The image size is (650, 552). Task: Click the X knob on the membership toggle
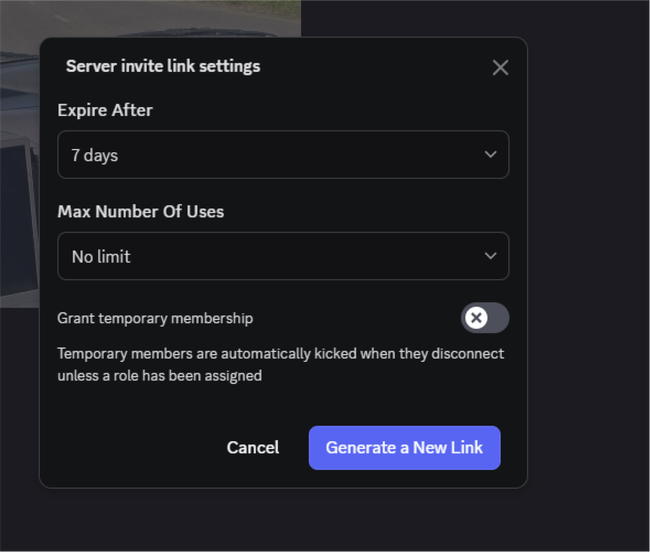click(x=477, y=318)
